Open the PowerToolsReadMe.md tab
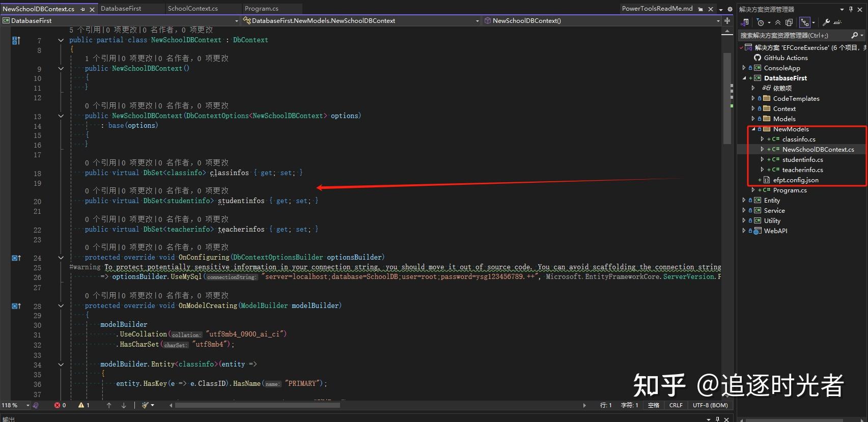Image resolution: width=868 pixels, height=422 pixels. 657,9
